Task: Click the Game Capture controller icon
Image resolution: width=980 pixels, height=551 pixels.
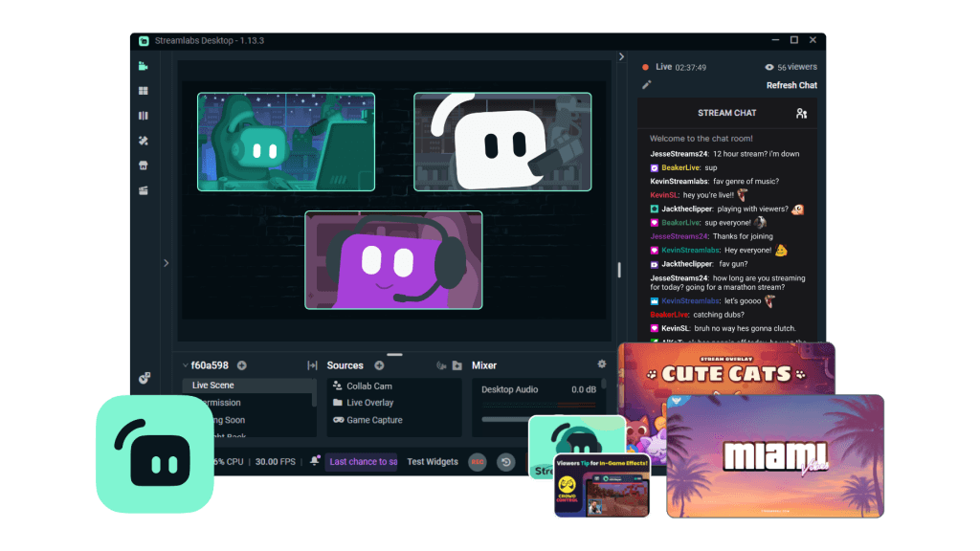Action: pyautogui.click(x=338, y=420)
